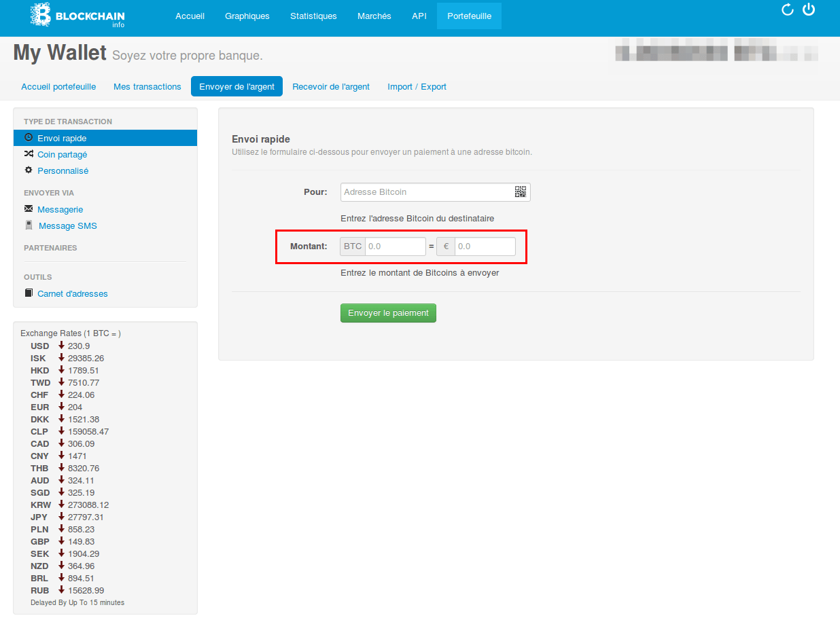Open the Import / Export tab
The image size is (840, 620).
click(x=417, y=86)
